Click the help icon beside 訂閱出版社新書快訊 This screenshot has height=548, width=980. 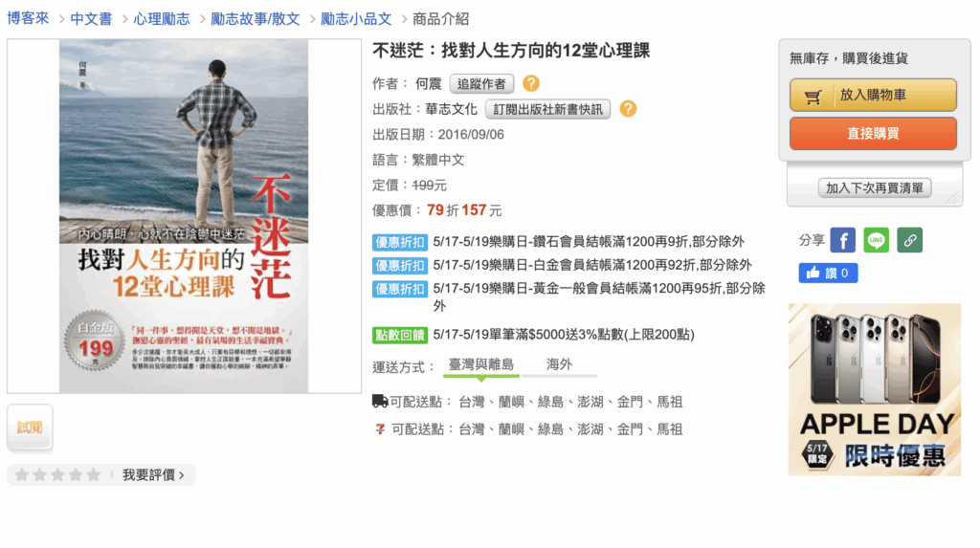click(x=628, y=109)
